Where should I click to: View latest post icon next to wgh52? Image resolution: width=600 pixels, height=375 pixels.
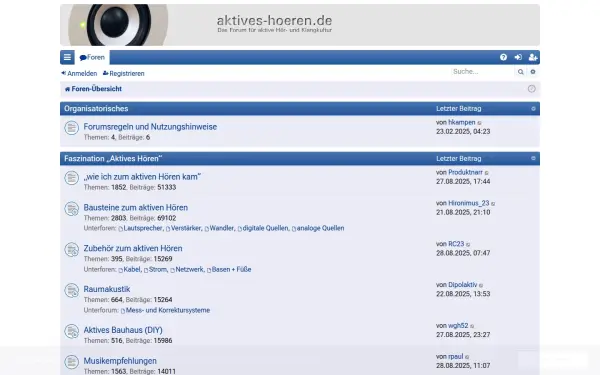(x=472, y=326)
